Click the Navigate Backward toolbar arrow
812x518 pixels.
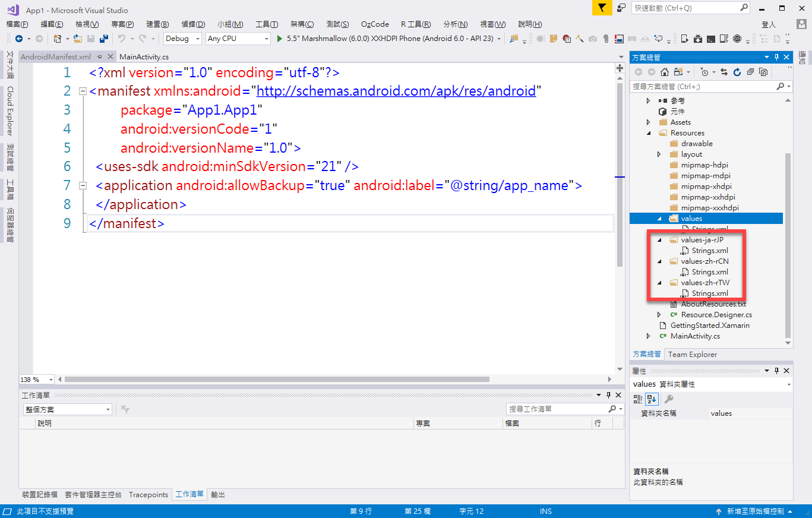(x=19, y=39)
